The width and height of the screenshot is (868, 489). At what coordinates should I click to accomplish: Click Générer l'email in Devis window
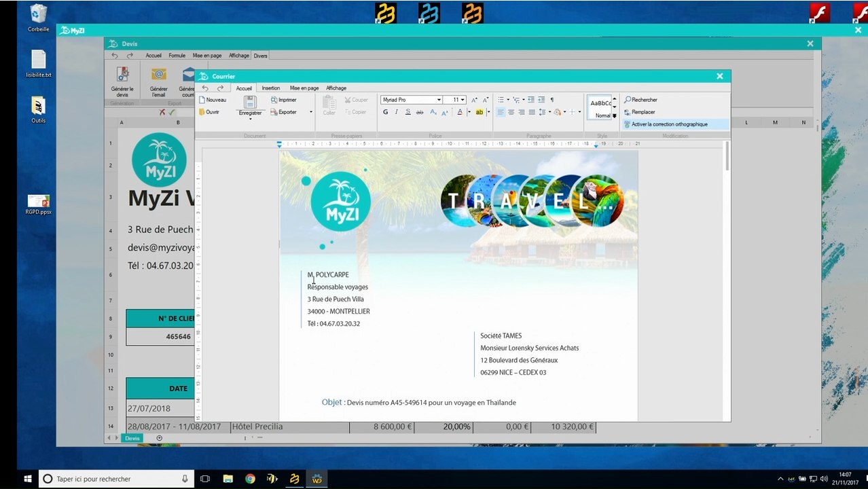[158, 82]
